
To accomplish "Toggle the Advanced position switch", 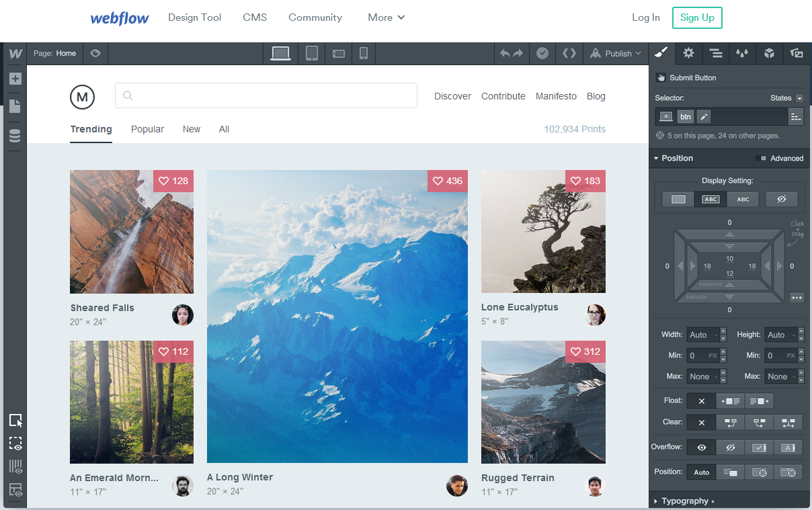I will pos(761,159).
